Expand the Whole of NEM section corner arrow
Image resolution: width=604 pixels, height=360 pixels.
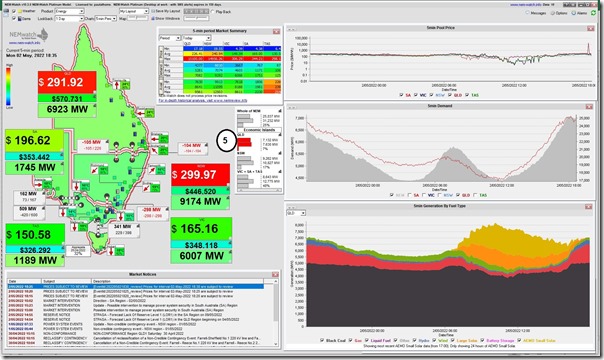(280, 111)
